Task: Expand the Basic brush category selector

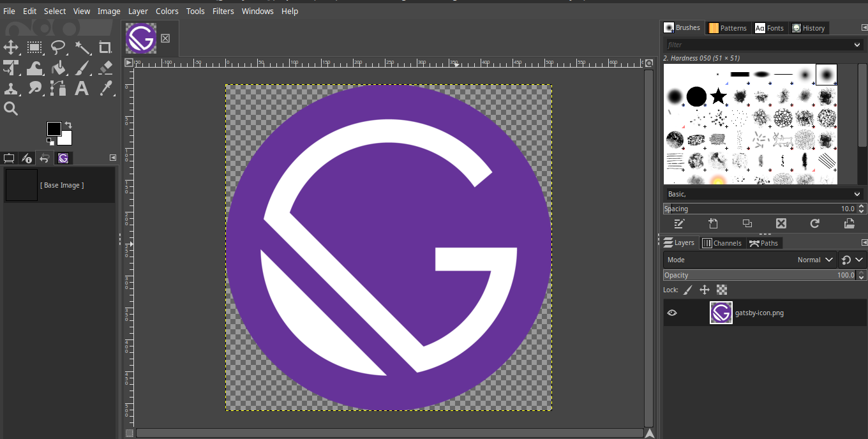Action: click(857, 194)
